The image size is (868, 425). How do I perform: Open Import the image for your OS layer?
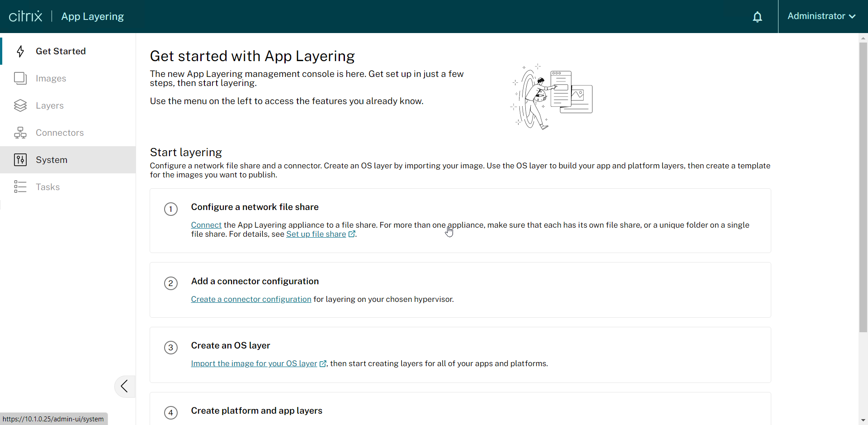pos(254,363)
